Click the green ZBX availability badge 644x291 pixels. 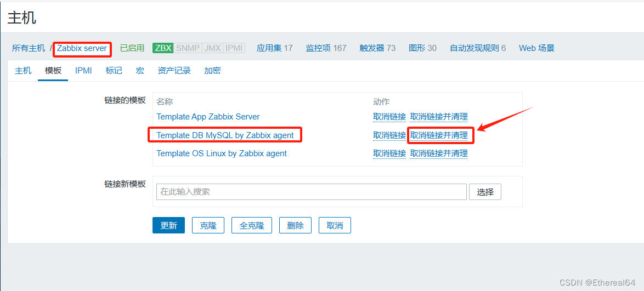(x=163, y=48)
